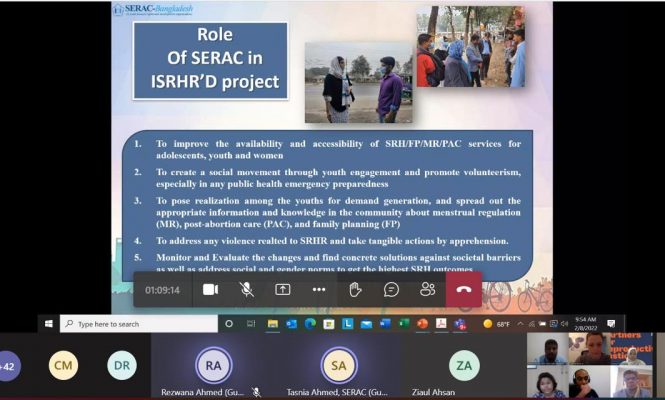Hang up with the red leave button

[464, 289]
